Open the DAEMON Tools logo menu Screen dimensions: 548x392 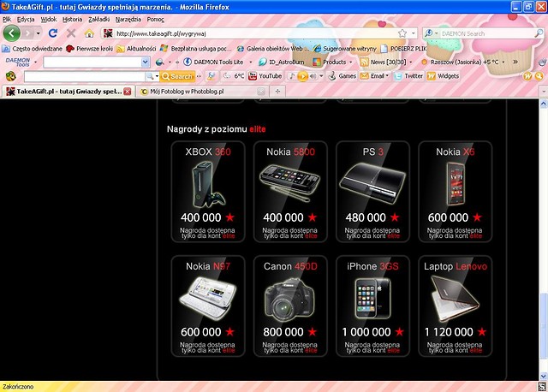point(17,62)
